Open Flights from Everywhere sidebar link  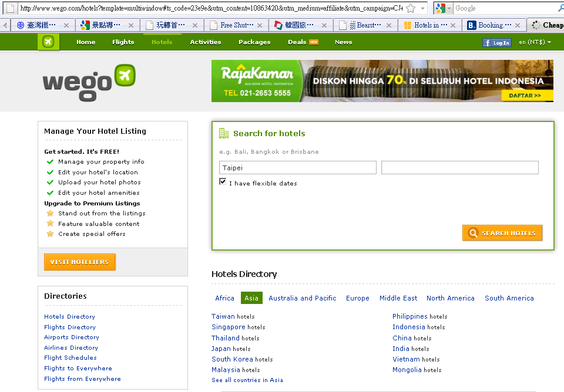(82, 379)
